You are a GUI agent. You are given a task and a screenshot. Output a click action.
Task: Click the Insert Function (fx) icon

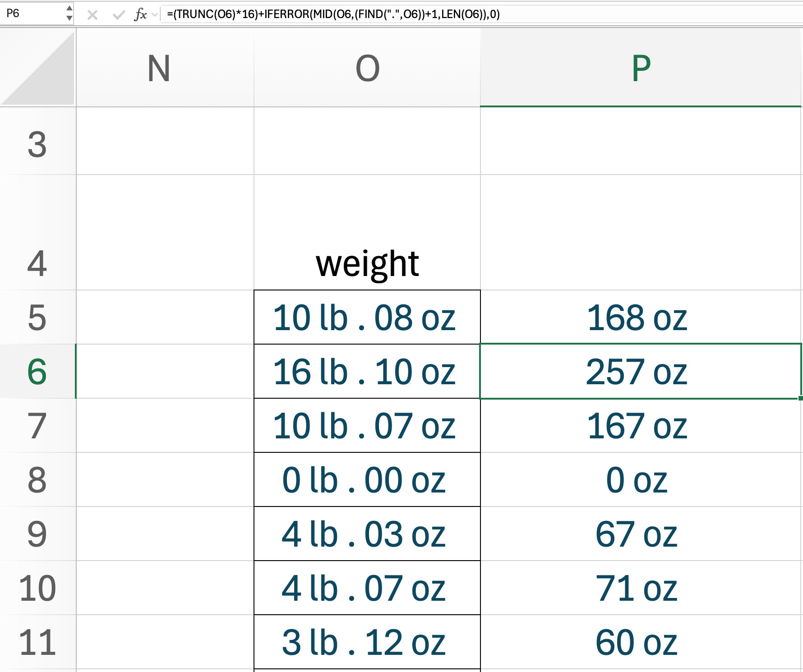[x=141, y=15]
